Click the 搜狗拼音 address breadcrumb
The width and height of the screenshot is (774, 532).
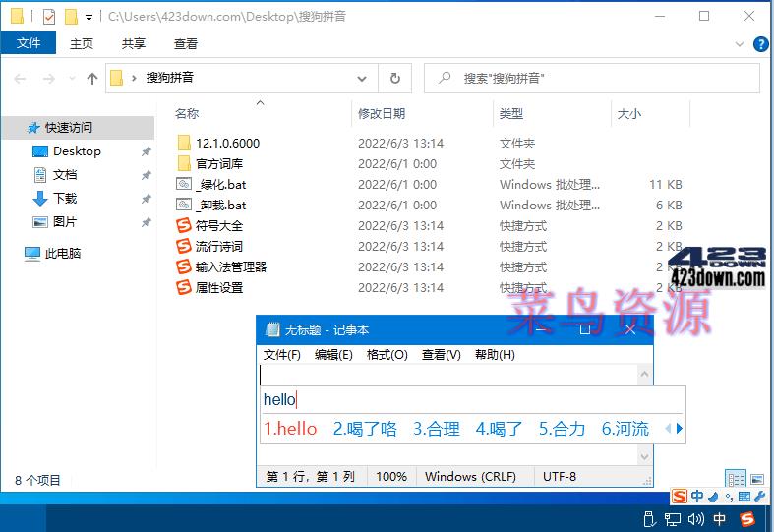coord(169,78)
